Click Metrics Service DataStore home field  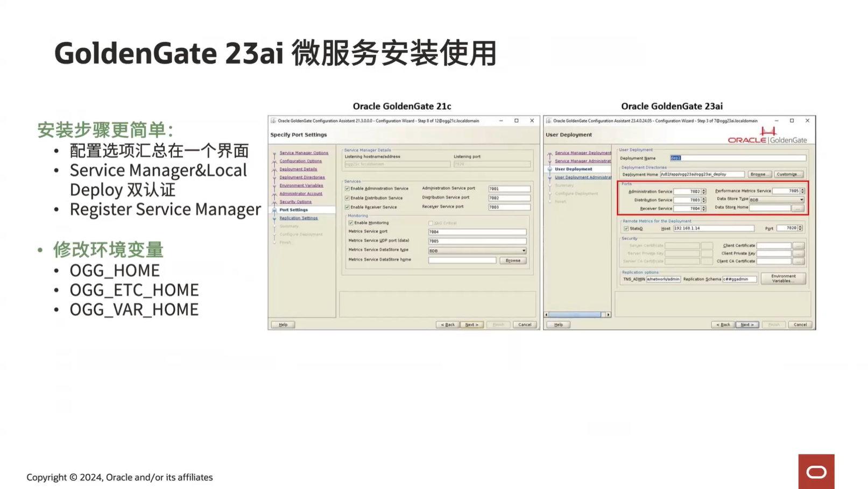coord(462,260)
